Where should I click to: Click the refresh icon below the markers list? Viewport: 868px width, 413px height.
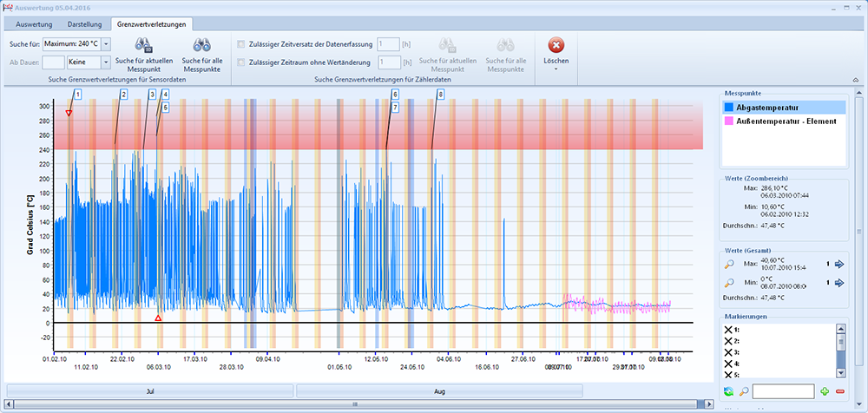(728, 391)
